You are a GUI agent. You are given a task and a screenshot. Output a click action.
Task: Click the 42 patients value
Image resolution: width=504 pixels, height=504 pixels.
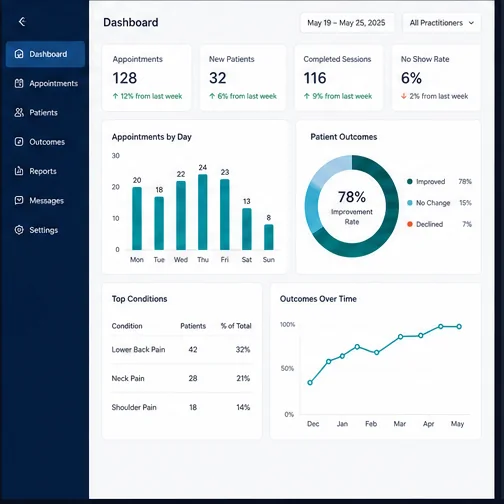193,350
